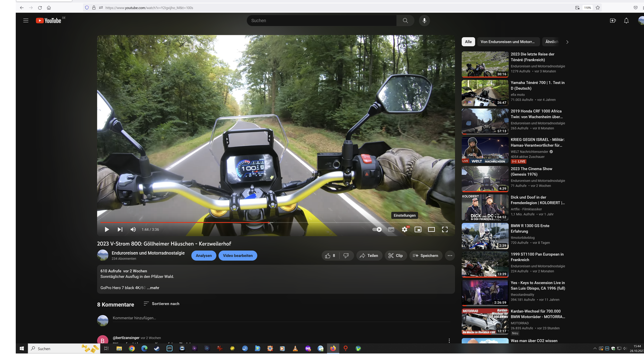
Task: Click the voice search microphone icon
Action: point(424,20)
